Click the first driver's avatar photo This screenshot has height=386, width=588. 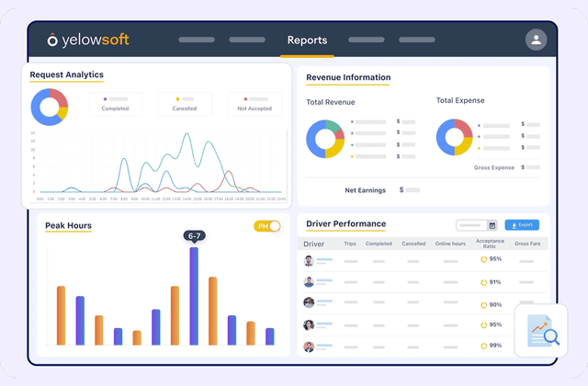(x=309, y=261)
